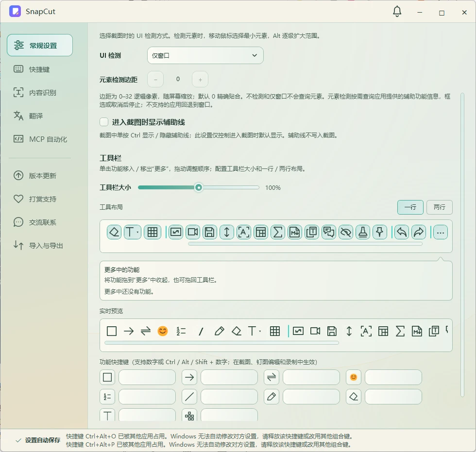Click the shortcut field beside the emoji icon
476x452 pixels.
click(x=393, y=377)
